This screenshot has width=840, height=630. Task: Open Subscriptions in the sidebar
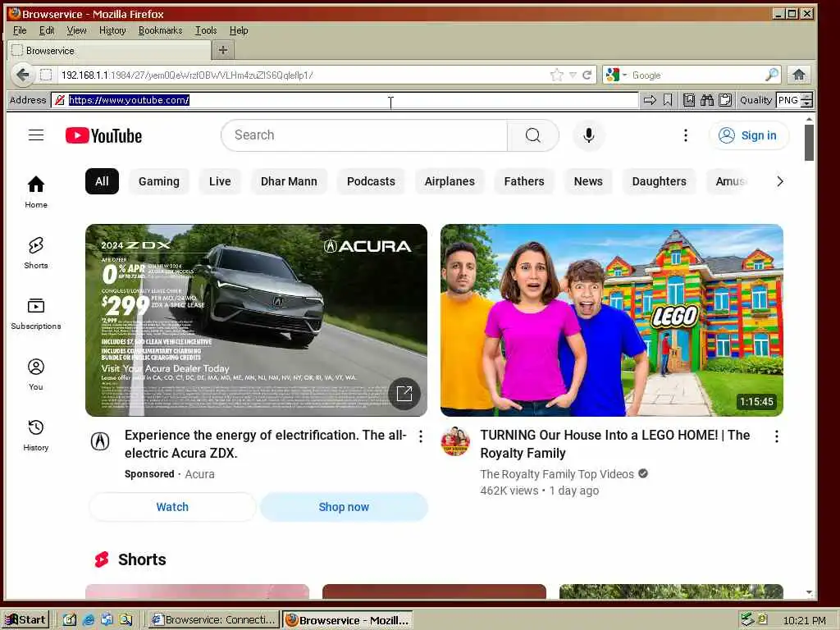click(x=36, y=314)
